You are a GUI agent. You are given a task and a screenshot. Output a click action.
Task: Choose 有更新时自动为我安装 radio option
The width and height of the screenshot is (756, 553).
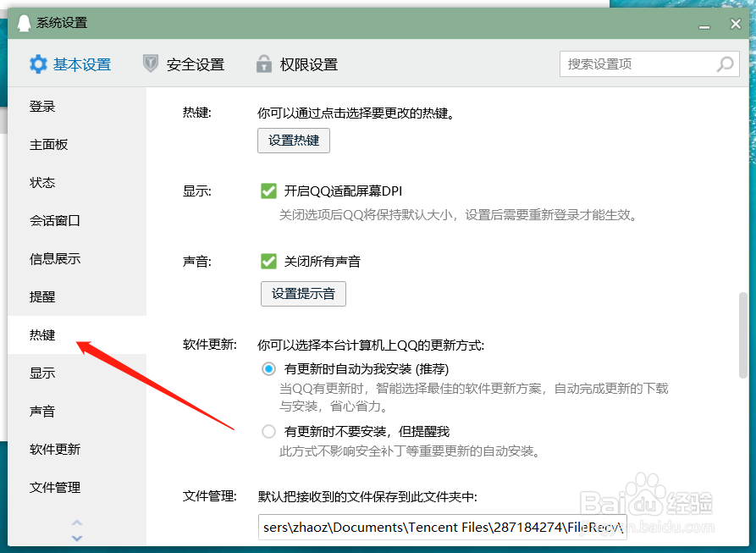(x=268, y=369)
